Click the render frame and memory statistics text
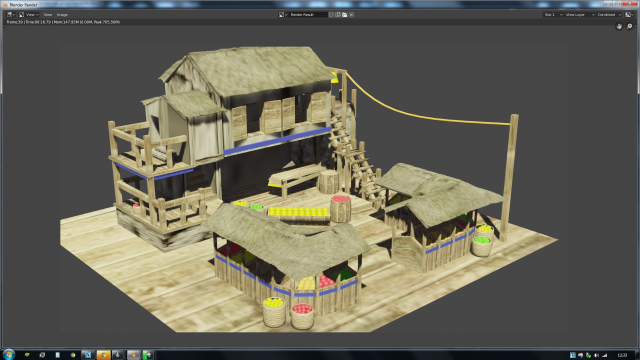 click(x=63, y=22)
